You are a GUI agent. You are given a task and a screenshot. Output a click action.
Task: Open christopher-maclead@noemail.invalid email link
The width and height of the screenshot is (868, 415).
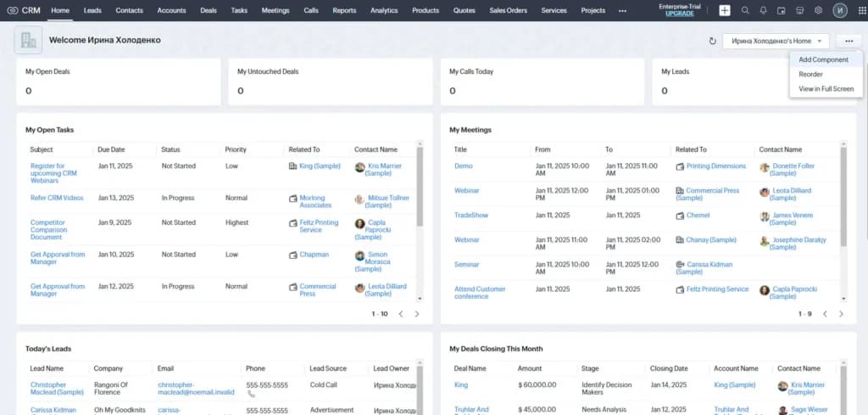[x=196, y=389]
